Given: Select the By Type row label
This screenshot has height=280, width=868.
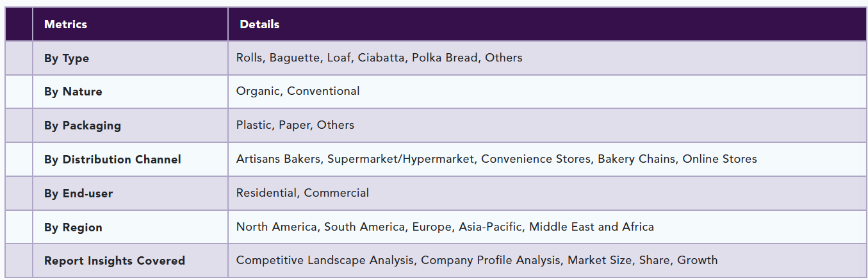Looking at the screenshot, I should (67, 58).
